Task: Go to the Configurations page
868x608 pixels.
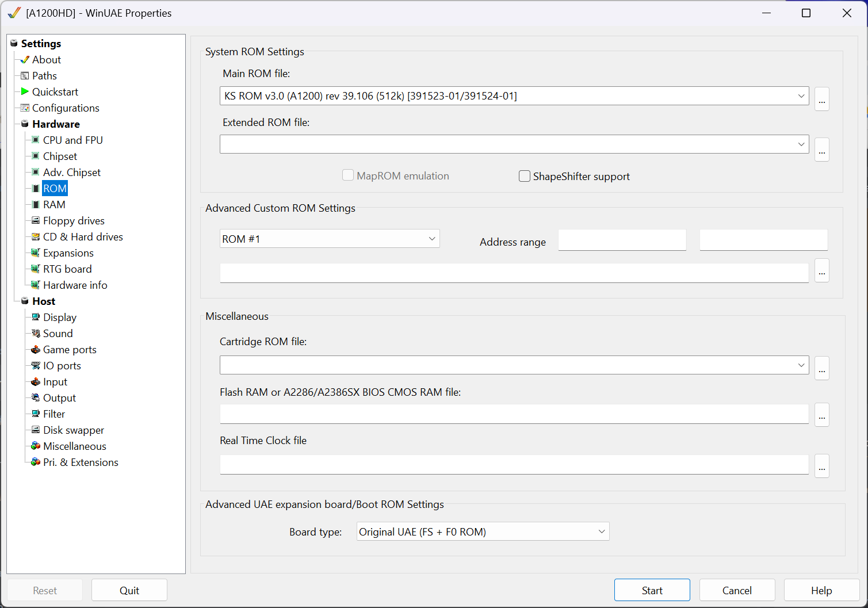Action: click(x=66, y=108)
